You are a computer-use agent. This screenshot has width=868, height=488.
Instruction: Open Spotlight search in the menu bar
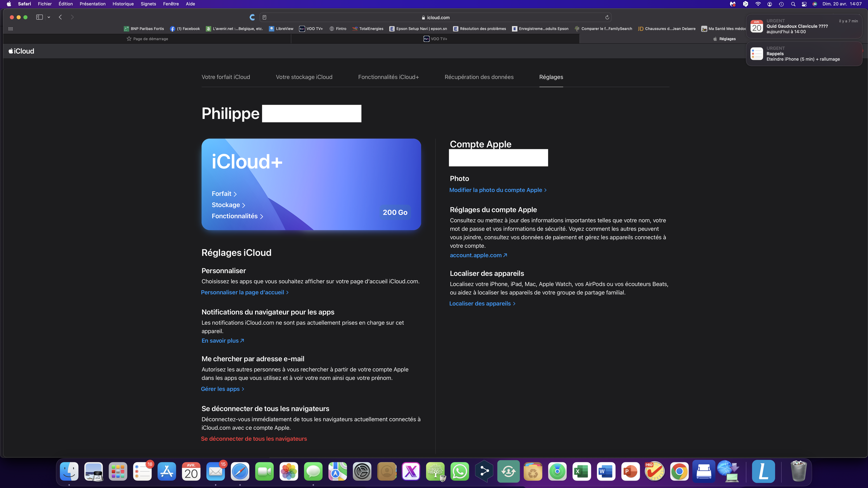click(x=793, y=4)
